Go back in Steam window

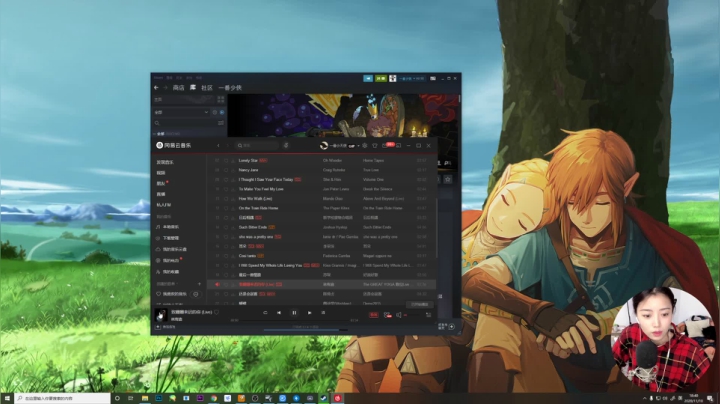click(x=156, y=88)
